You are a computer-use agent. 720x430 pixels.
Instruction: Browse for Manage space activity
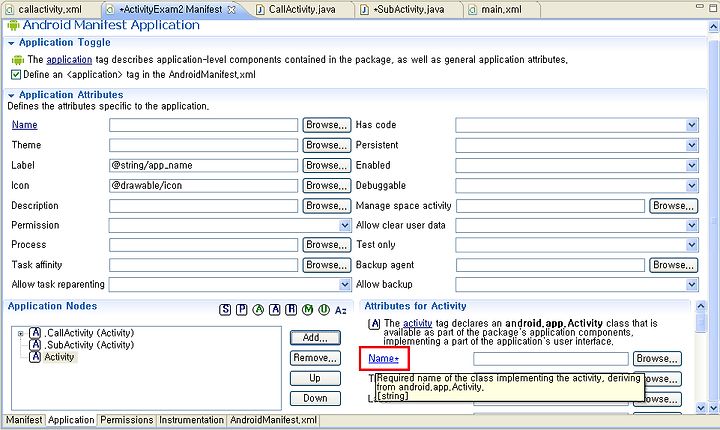point(674,206)
